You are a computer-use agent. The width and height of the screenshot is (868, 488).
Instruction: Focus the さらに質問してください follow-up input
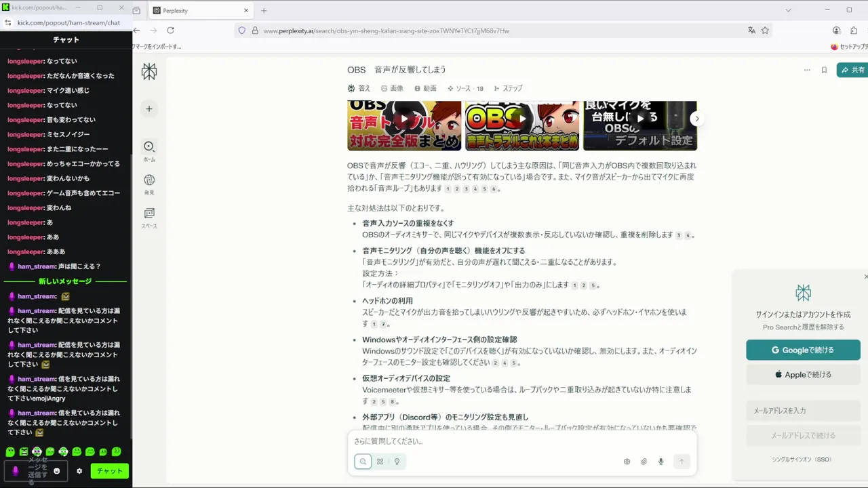[x=522, y=441]
